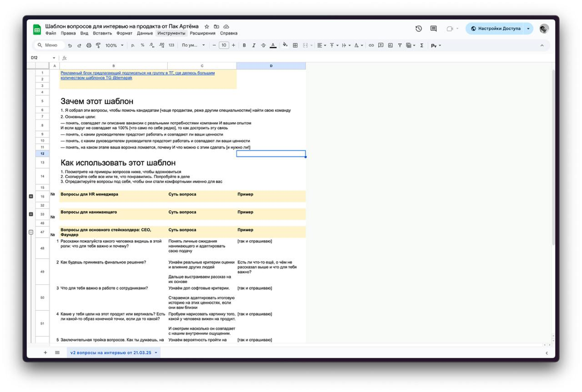Image resolution: width=582 pixels, height=392 pixels.
Task: Open the Правка menu
Action: 68,33
